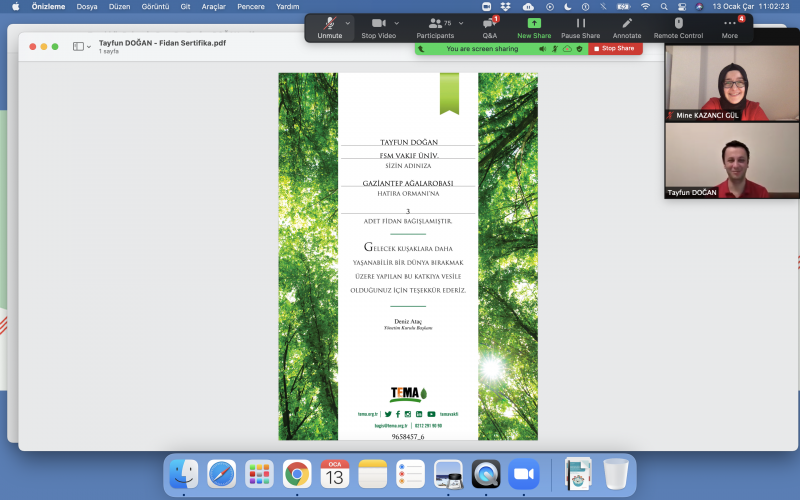The width and height of the screenshot is (800, 500).
Task: Open the Görüntü menu
Action: (155, 6)
